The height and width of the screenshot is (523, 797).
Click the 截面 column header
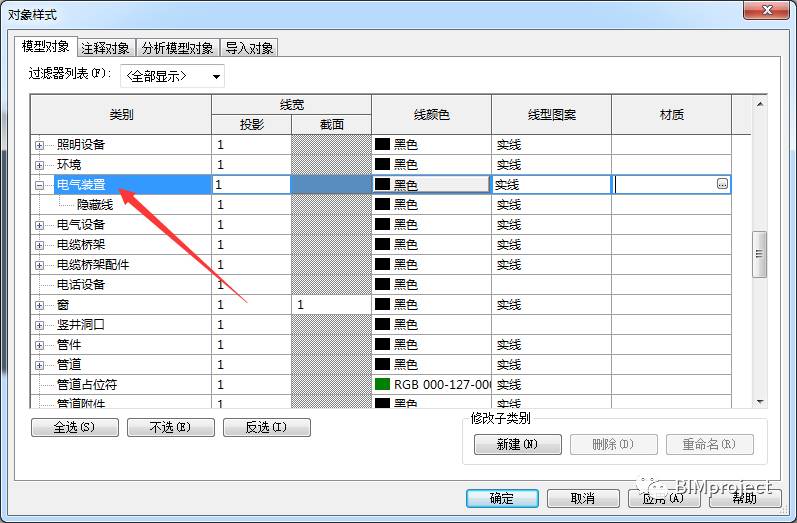tap(331, 125)
